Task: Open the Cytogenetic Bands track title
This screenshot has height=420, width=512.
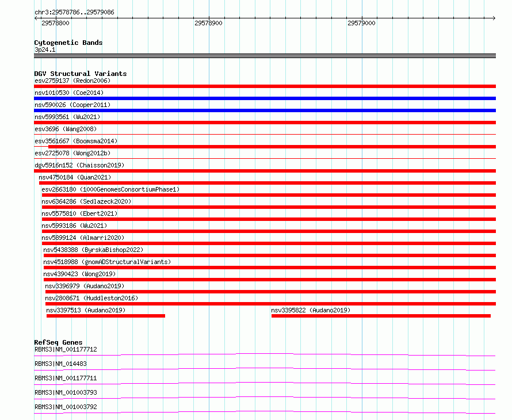Action: tap(68, 43)
